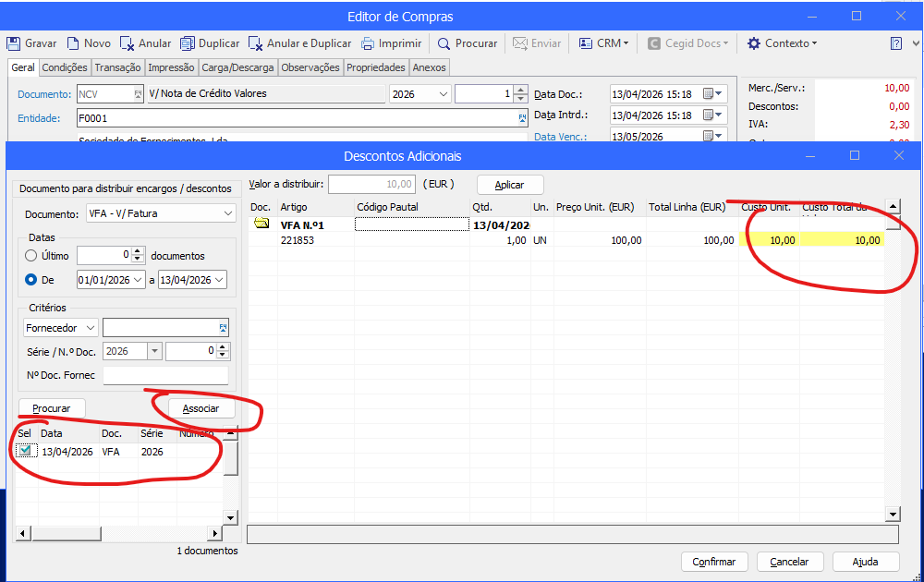
Task: Click the horizontal scrollbar in the document list
Action: (118, 533)
